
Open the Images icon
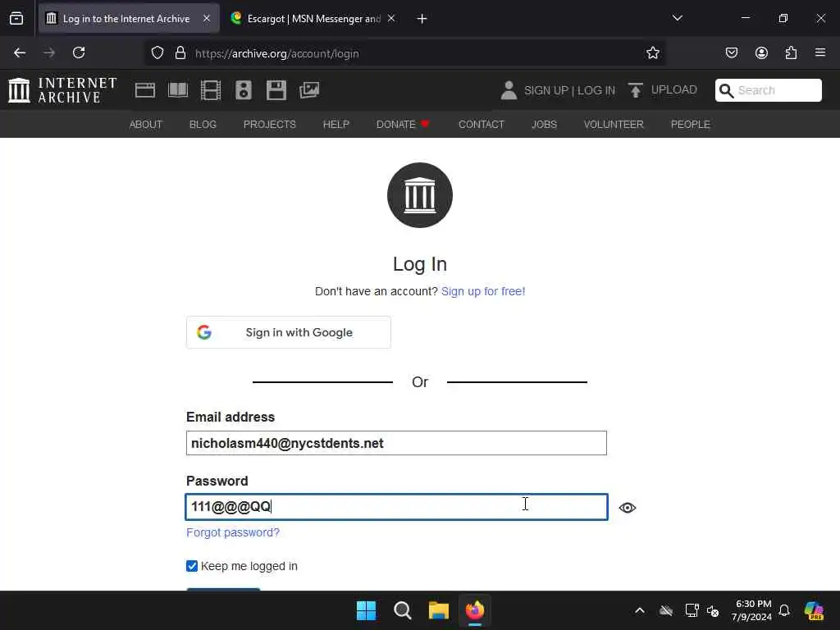(309, 90)
